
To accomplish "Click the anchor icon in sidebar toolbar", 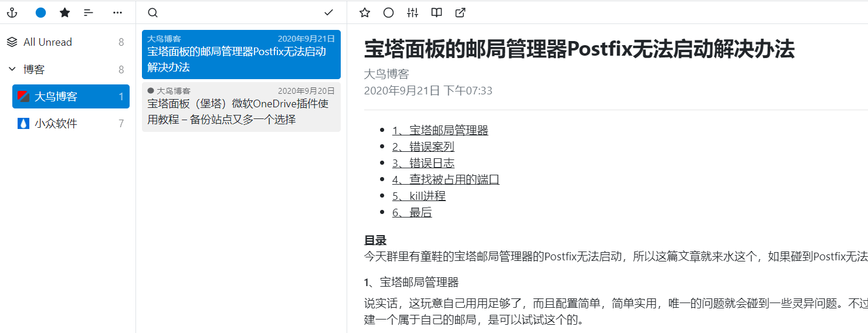I will [12, 12].
